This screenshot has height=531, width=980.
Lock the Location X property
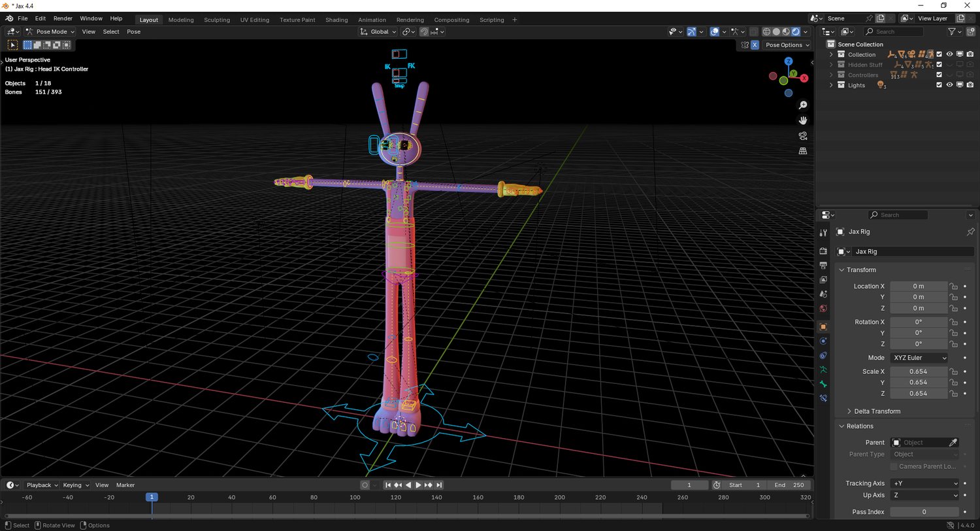(954, 286)
